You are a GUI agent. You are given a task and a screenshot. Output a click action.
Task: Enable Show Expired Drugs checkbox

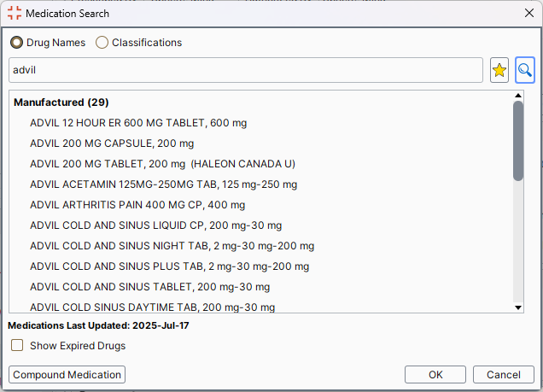[x=17, y=345]
